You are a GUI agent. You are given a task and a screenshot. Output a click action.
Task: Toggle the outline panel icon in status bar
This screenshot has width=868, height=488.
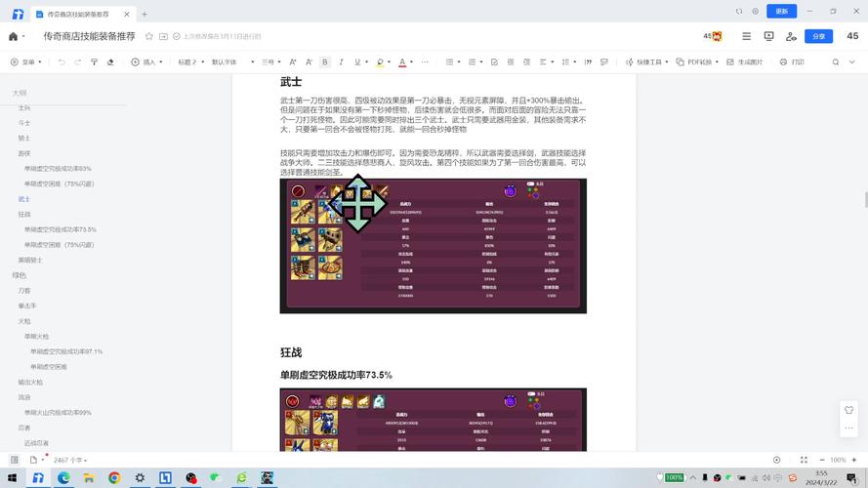tap(15, 460)
